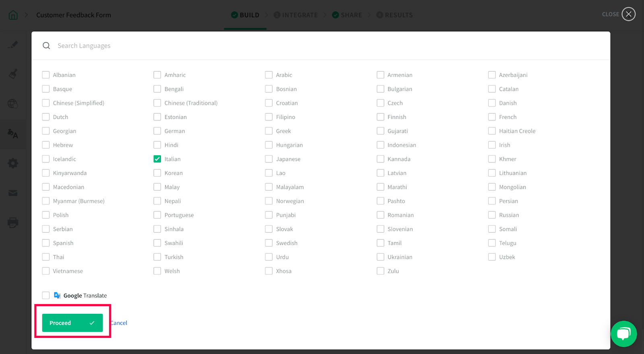Image resolution: width=644 pixels, height=354 pixels.
Task: Open the printer sidebar icon
Action: coord(13,222)
